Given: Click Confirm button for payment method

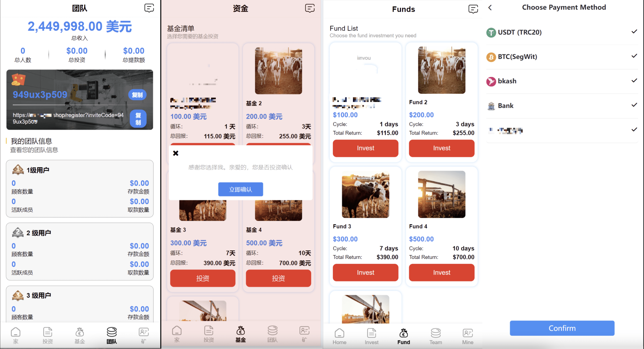Looking at the screenshot, I should click(563, 328).
